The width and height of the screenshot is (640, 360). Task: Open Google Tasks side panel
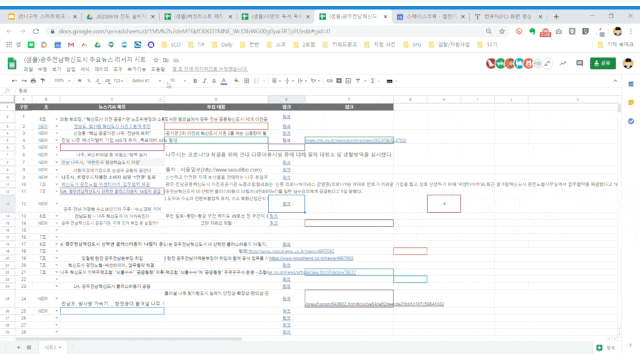coord(631,121)
